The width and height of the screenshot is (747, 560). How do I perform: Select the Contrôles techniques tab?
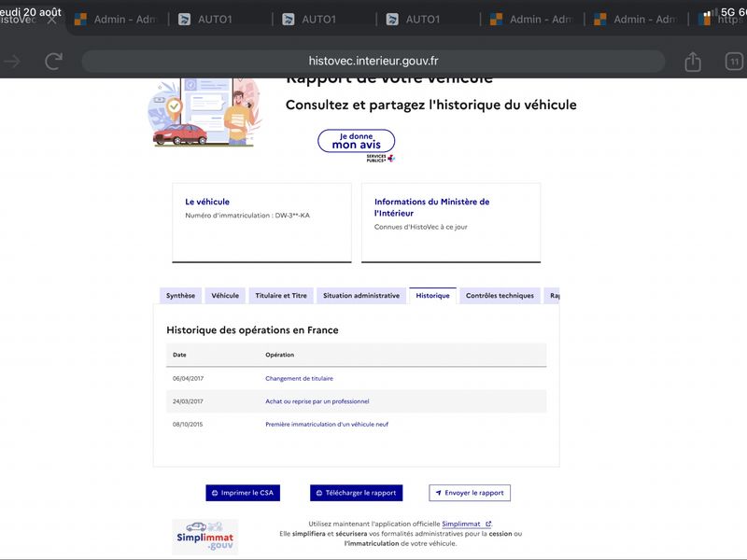(500, 296)
